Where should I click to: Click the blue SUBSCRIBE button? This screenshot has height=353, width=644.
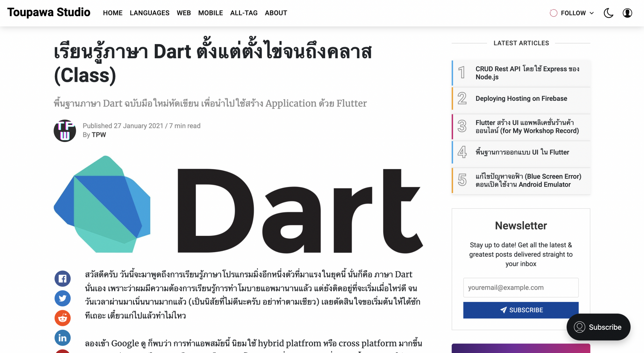(521, 310)
